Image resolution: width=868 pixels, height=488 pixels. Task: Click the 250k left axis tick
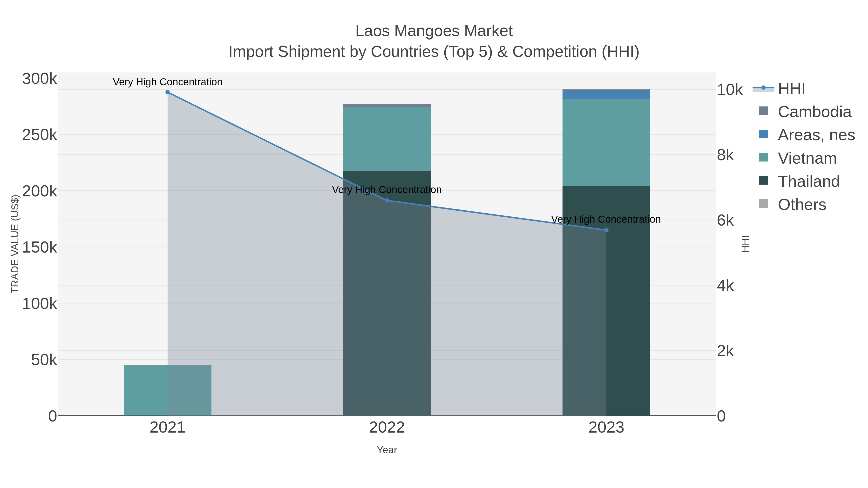tap(40, 135)
